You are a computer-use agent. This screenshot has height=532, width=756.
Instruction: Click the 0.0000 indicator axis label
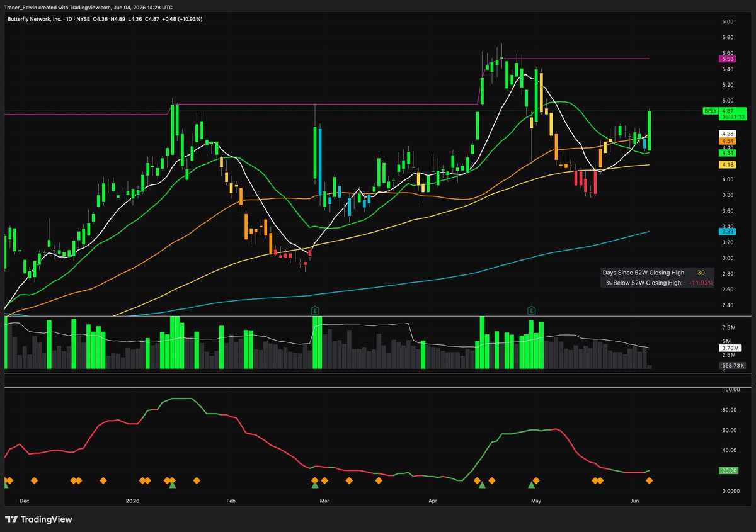point(730,490)
